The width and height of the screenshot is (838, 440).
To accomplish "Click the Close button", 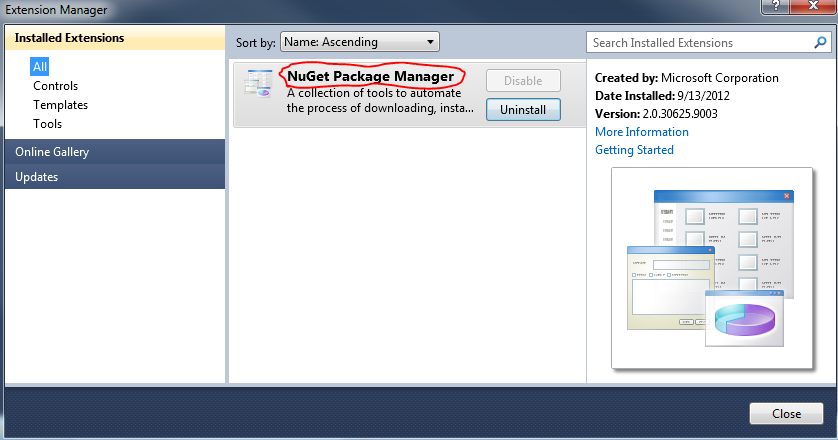I will coord(786,413).
